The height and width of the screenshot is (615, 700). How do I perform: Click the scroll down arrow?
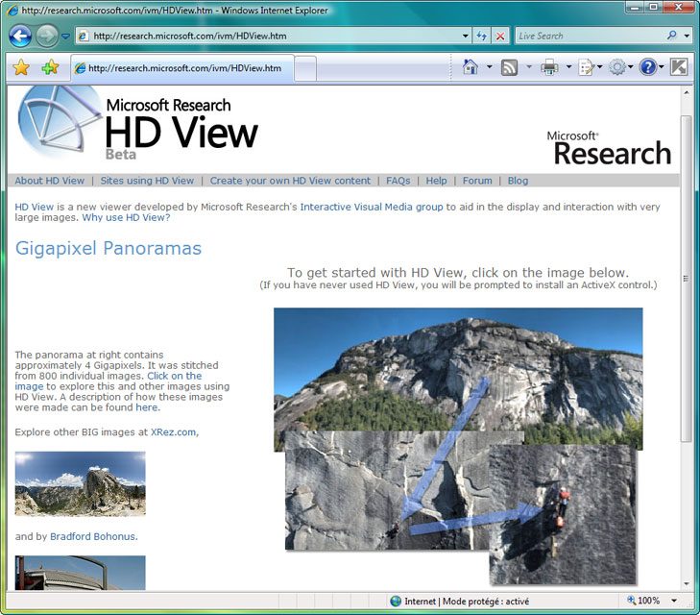click(686, 583)
